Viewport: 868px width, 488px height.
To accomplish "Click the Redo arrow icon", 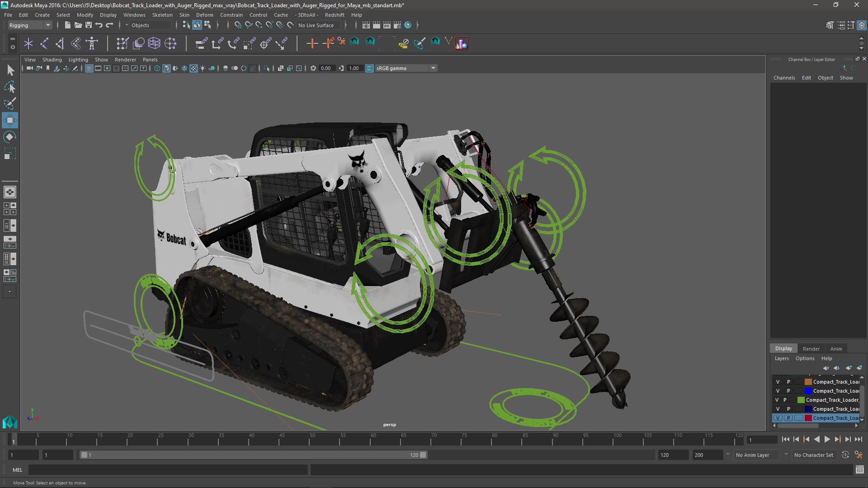I will click(x=109, y=25).
